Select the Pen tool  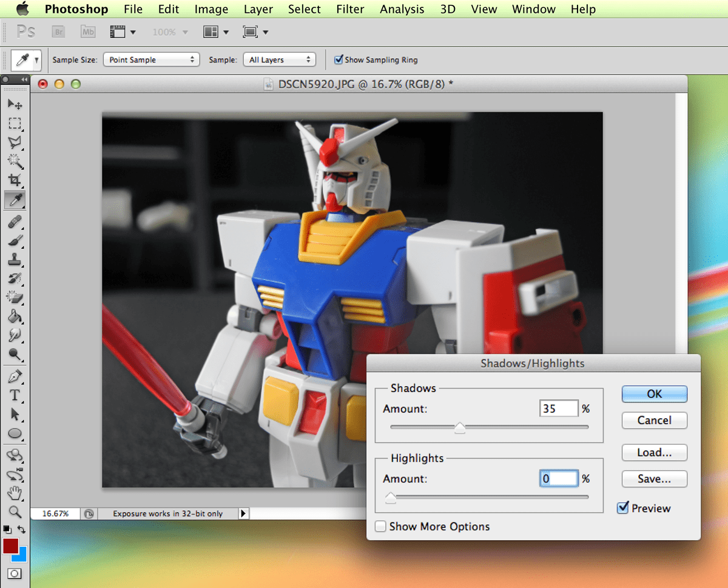click(15, 377)
